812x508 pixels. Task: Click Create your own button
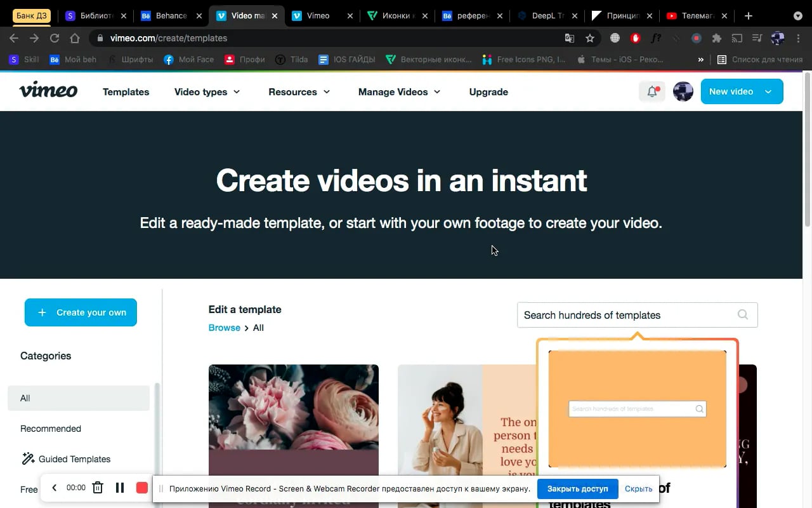(x=81, y=312)
